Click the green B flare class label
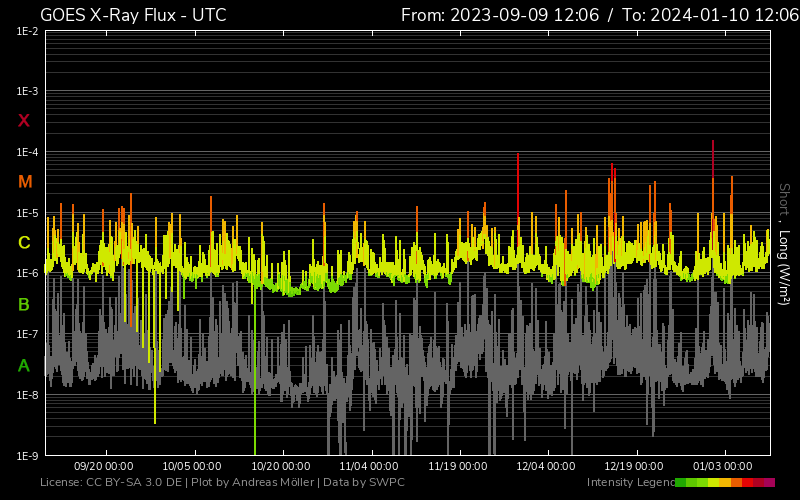Viewport: 800px width, 500px height. 25,304
